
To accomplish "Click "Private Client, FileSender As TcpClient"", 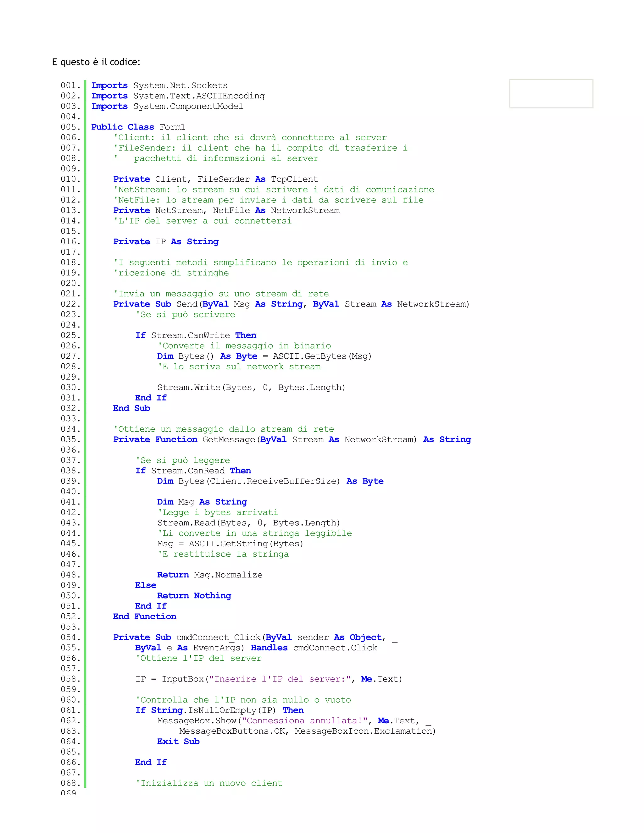I will click(x=215, y=179).
